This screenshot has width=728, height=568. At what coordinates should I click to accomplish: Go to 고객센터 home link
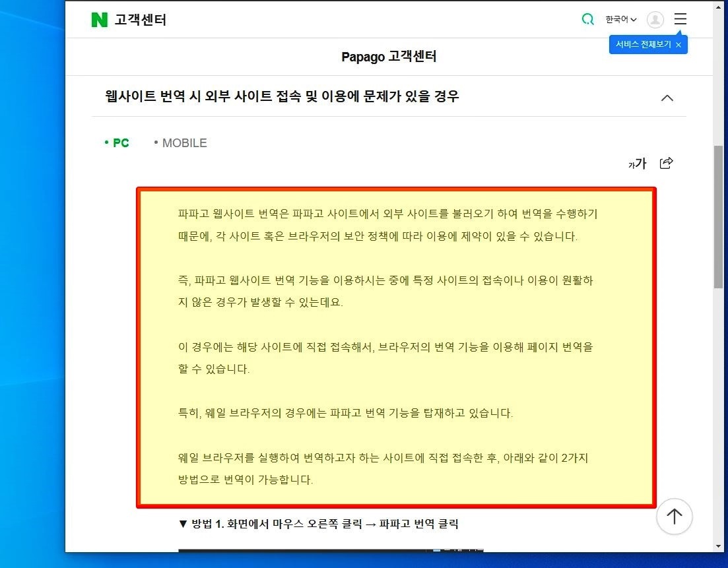[x=140, y=20]
